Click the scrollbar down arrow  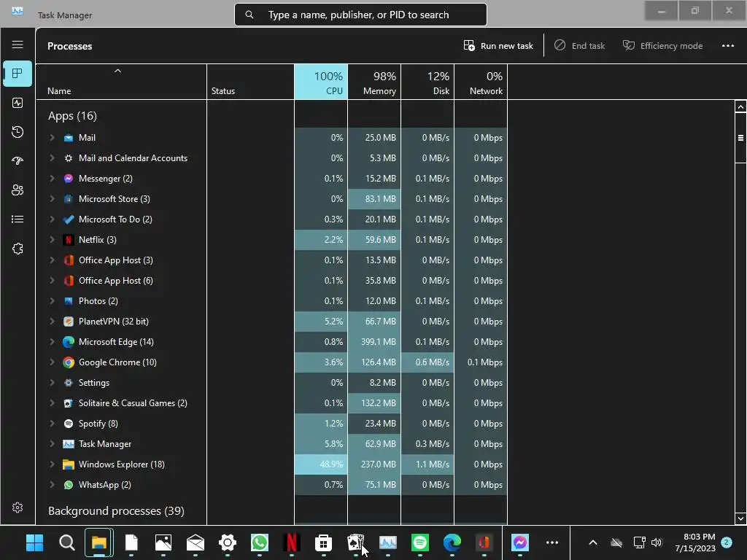click(740, 518)
